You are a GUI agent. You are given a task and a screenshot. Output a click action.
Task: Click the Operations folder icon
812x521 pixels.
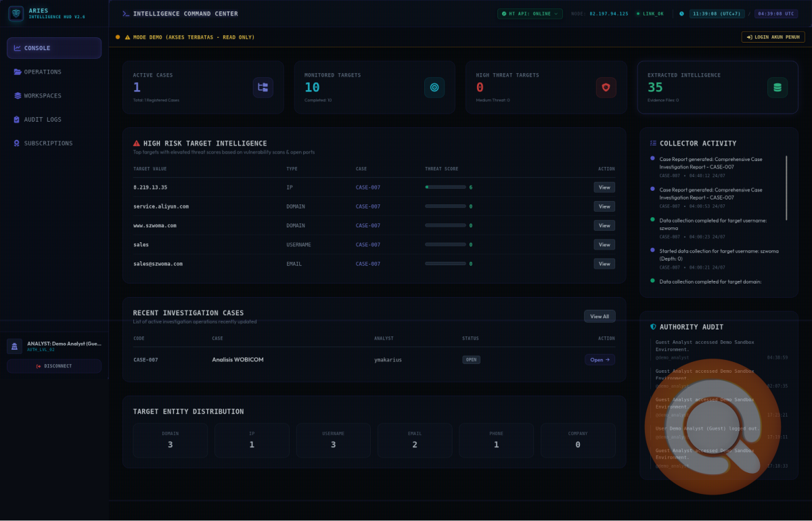[x=17, y=72]
